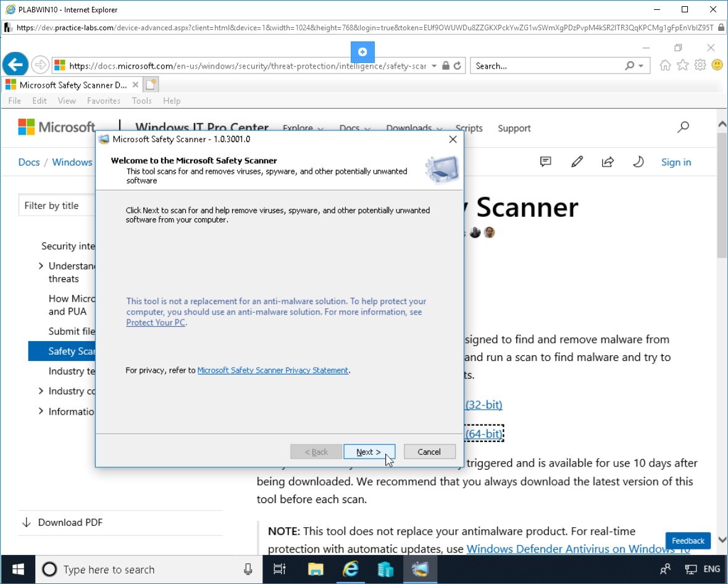Open the Support nav link
The image size is (728, 584).
pos(514,128)
